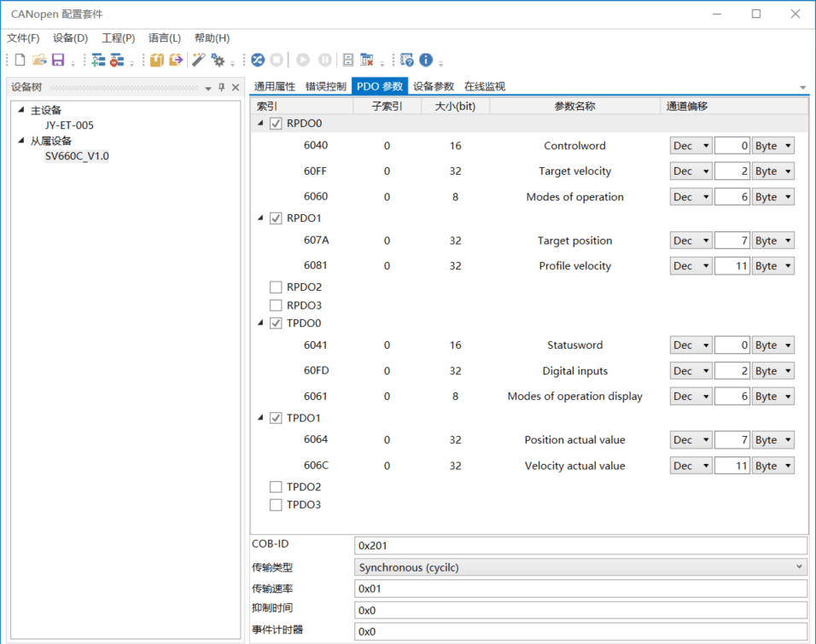Screen dimensions: 816x644
Task: Open the help list question-mark icon
Action: point(407,60)
